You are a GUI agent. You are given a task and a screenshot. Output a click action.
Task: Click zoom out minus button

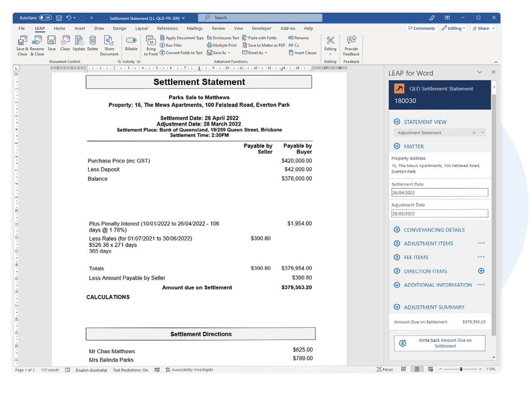(441, 369)
